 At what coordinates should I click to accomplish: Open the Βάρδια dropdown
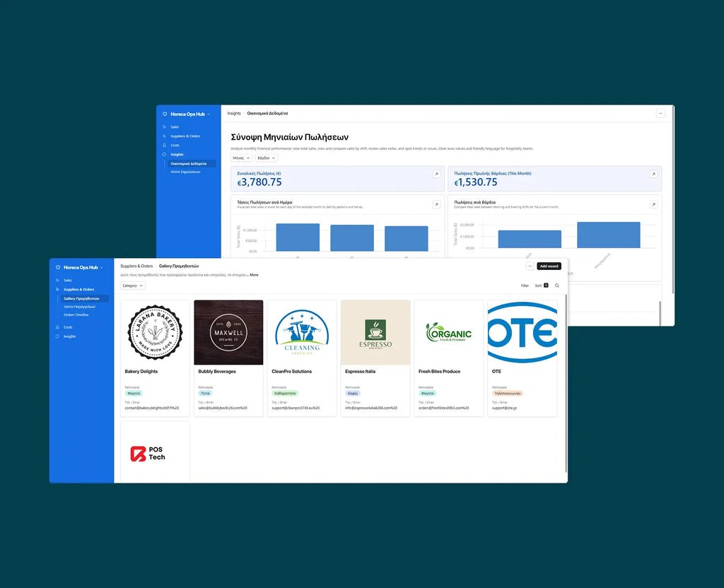pos(266,158)
